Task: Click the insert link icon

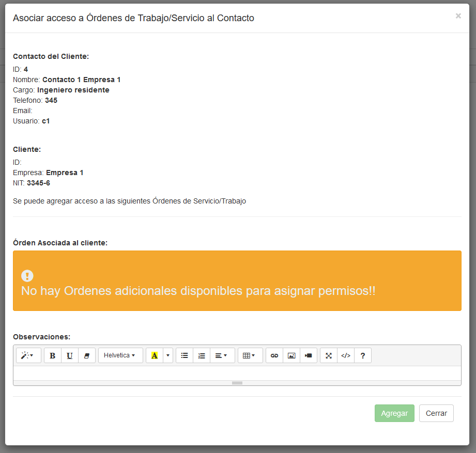Action: point(274,355)
